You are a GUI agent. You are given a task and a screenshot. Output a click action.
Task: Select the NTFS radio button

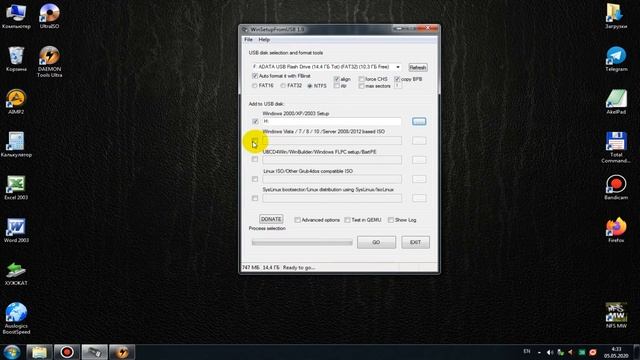coord(310,86)
